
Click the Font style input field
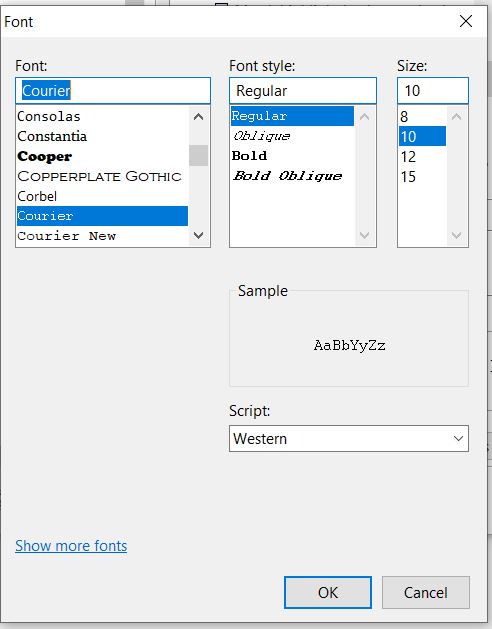tap(303, 91)
